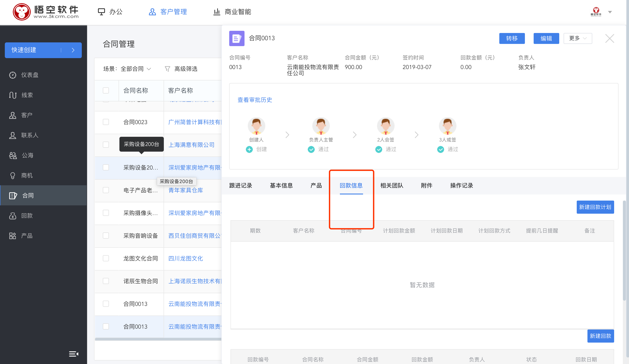
Task: Collapse the sidebar with the bottom menu icon
Action: [74, 354]
